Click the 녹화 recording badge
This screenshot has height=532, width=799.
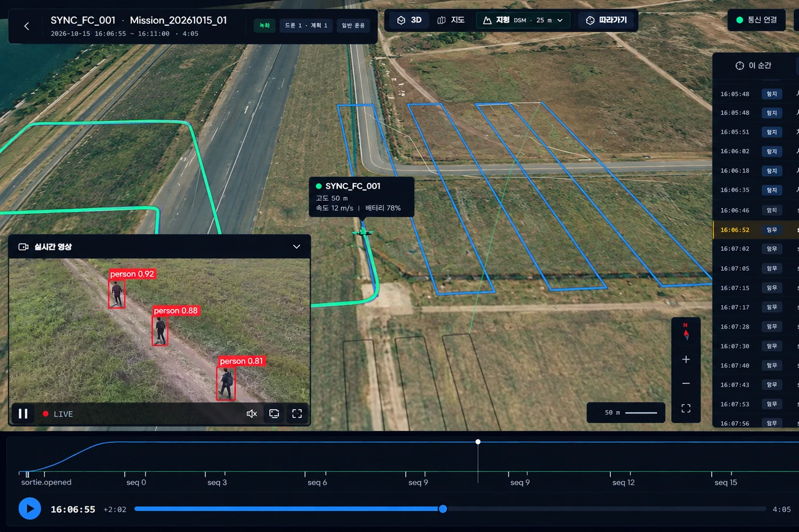tap(264, 26)
